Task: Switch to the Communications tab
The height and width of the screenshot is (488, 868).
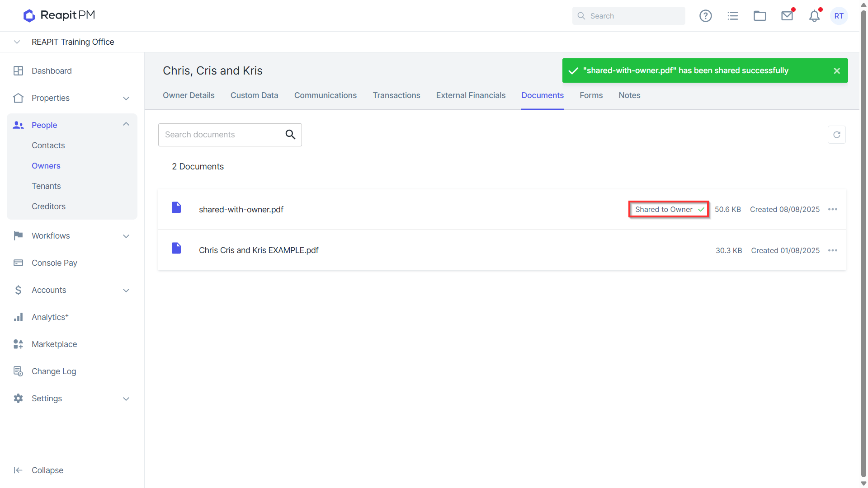Action: click(x=325, y=95)
